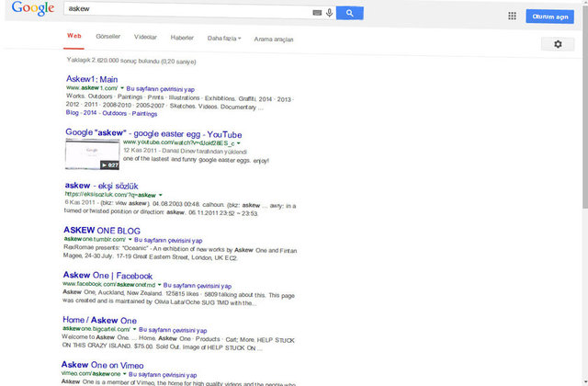Open the Home / Askew One result
Viewport: 588px width, 386px height.
[99, 321]
